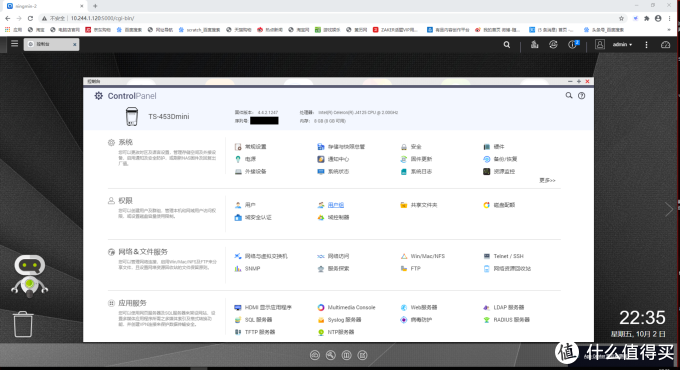Open HDMI 显示应用程序 settings
Screen dimensions: 680x370
[x=263, y=307]
